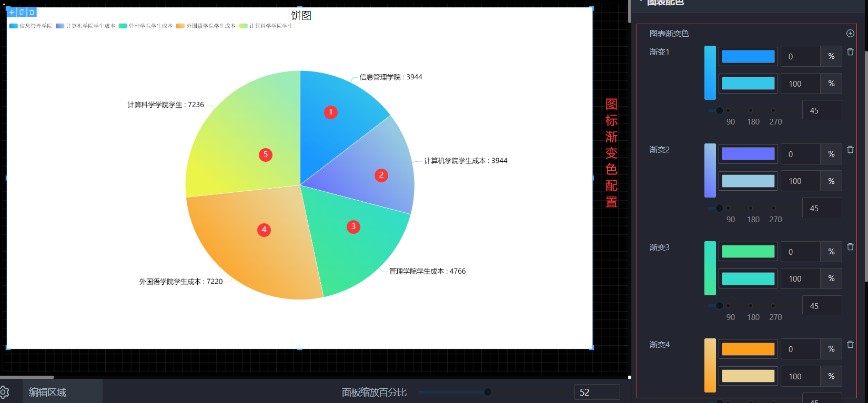Delete 渐变1 using its trash icon
Viewport: 868px width, 403px height.
850,52
